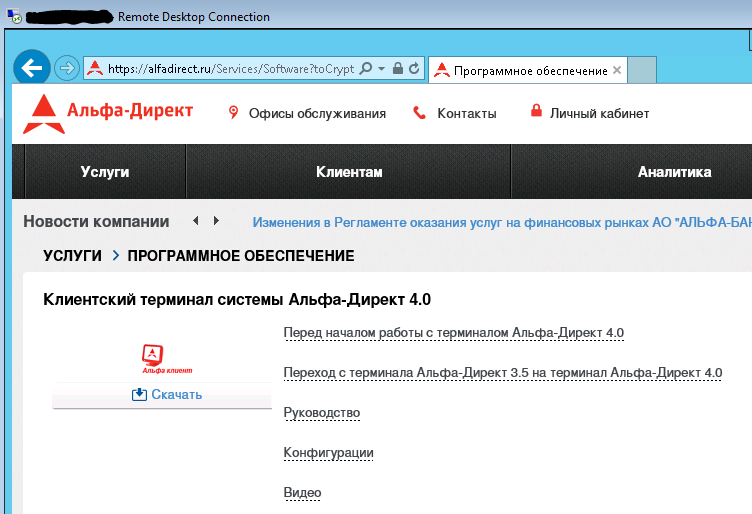Open address bar dropdown arrow
Viewport: 752px width, 514px height.
pos(381,69)
